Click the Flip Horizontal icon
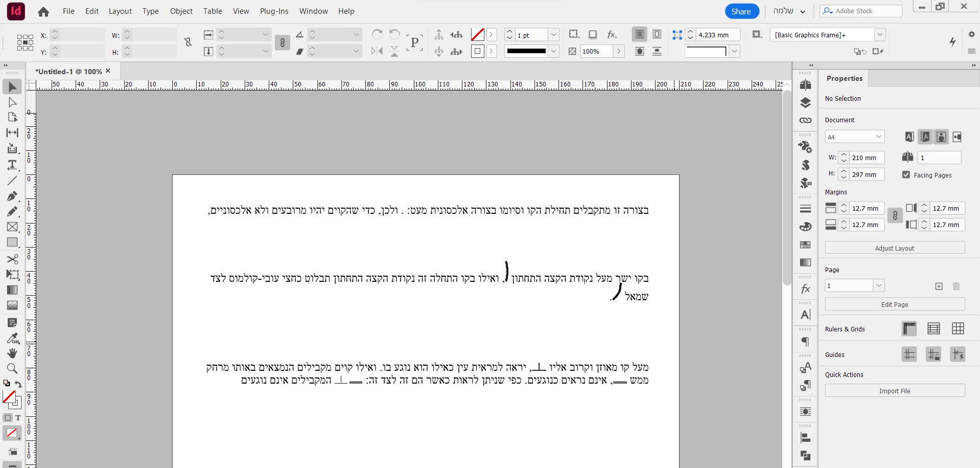The height and width of the screenshot is (468, 980). (377, 51)
